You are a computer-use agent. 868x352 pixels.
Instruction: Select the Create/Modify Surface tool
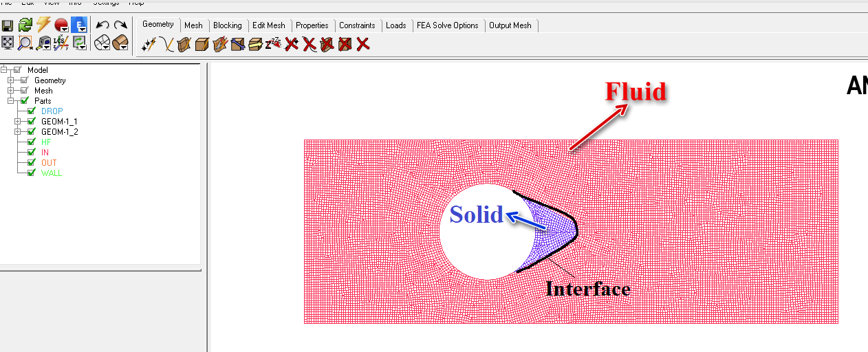click(x=184, y=45)
